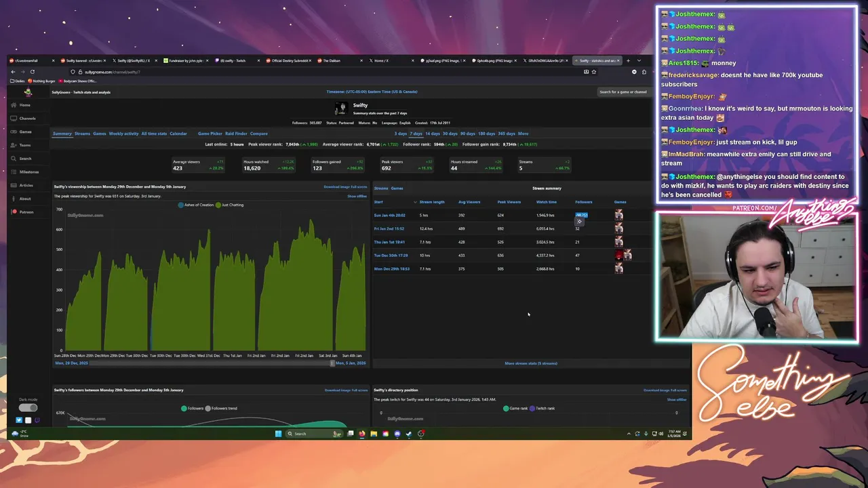
Task: Toggle the Dark mode switch
Action: 28,408
